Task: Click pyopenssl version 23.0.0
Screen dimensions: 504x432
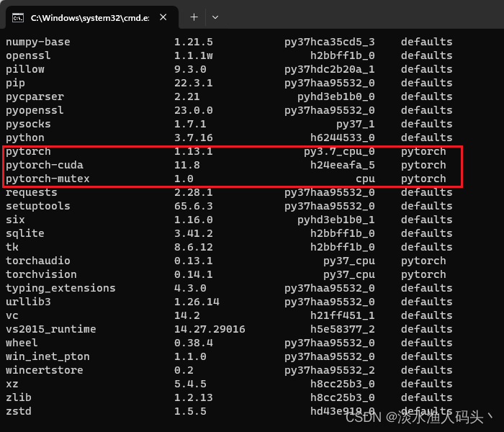Action: 194,110
